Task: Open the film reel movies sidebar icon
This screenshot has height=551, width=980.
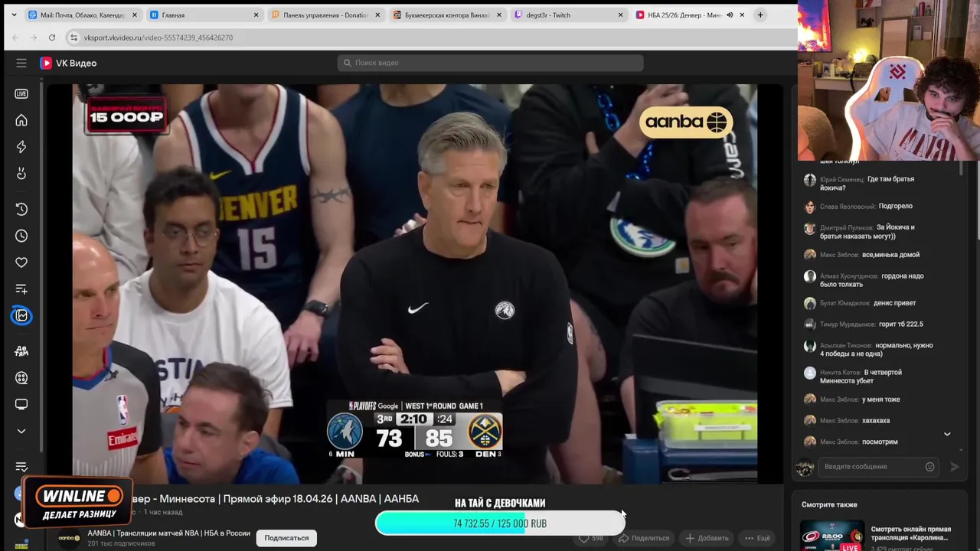Action: pyautogui.click(x=21, y=377)
